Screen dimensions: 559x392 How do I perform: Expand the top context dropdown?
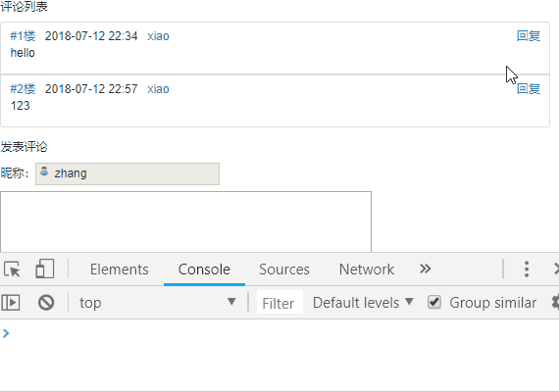pyautogui.click(x=158, y=303)
